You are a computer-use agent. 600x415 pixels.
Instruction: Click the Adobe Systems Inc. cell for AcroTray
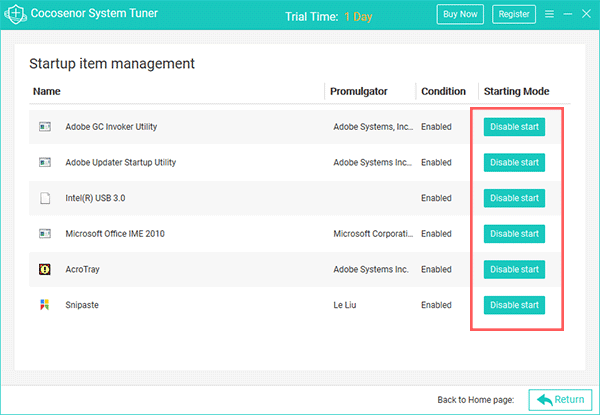click(x=371, y=269)
